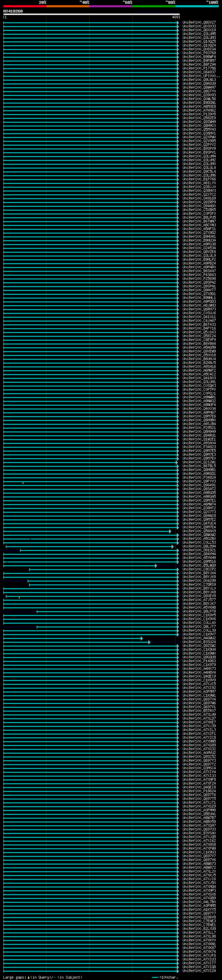Open hit UniRef100_Q8GV27
Screen dimensions: 222x980
tap(199, 23)
